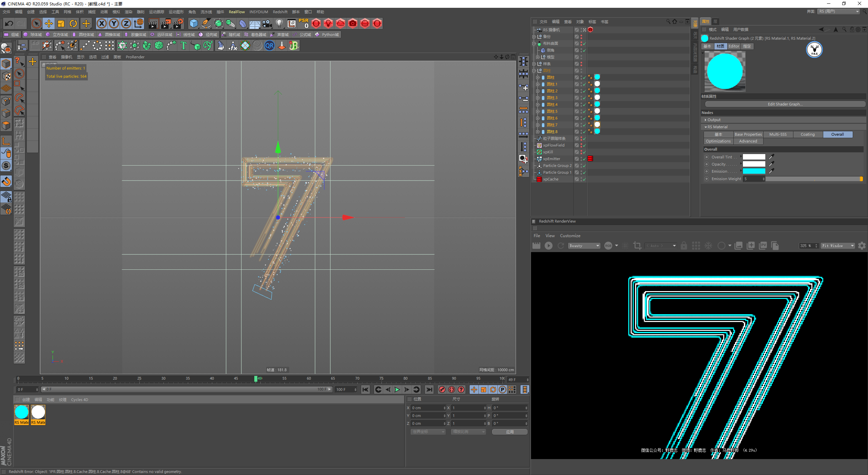This screenshot has height=475, width=868.
Task: Click the Cube primitive object icon
Action: (194, 23)
